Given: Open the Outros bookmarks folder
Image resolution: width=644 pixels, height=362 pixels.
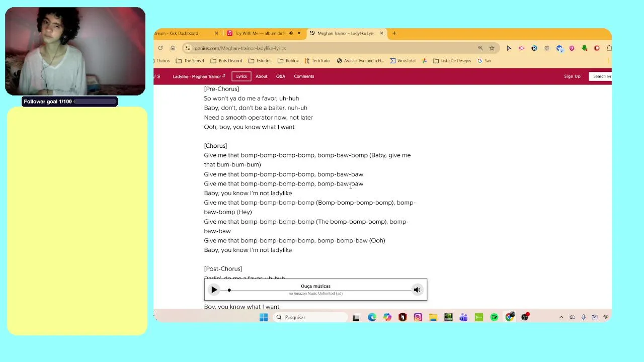Looking at the screenshot, I should tap(163, 61).
